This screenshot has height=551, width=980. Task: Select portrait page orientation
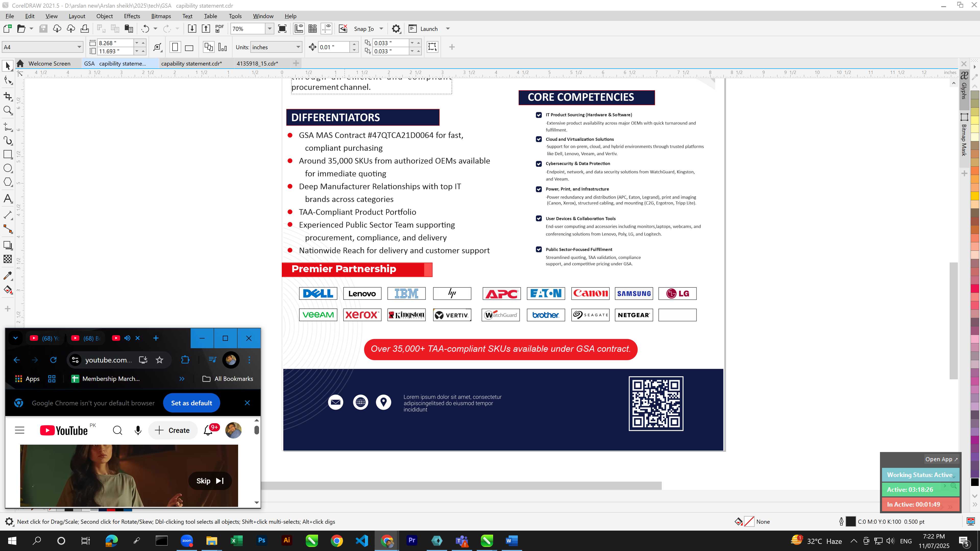pyautogui.click(x=175, y=47)
